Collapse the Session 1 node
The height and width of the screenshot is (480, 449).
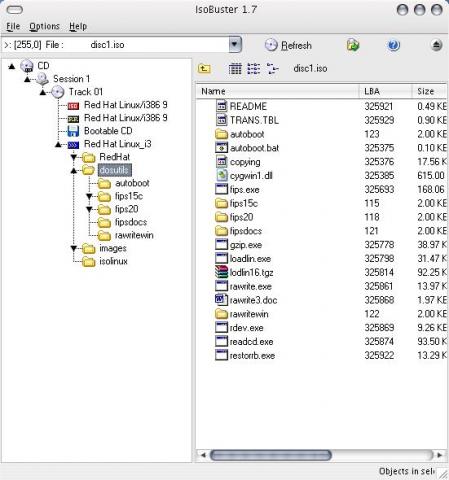(27, 79)
